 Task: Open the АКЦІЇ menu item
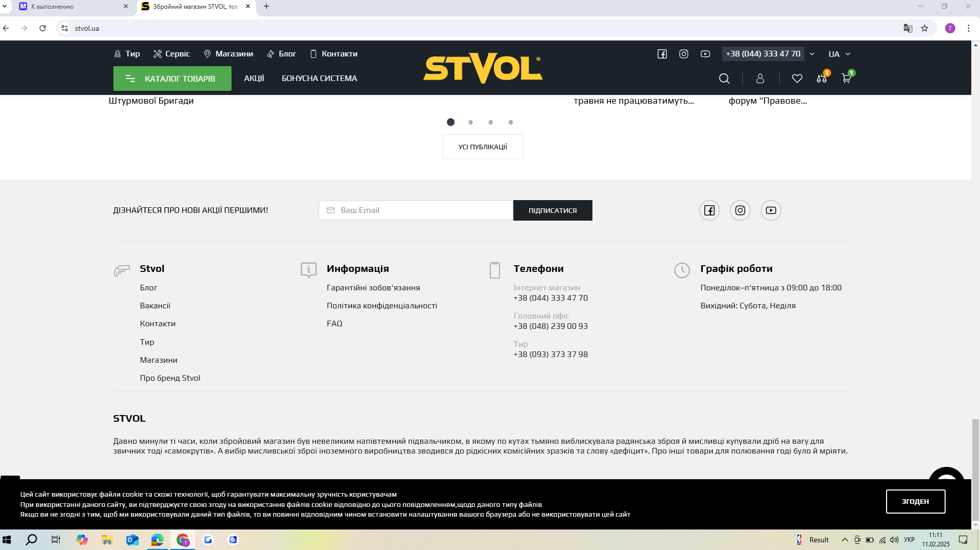point(254,78)
